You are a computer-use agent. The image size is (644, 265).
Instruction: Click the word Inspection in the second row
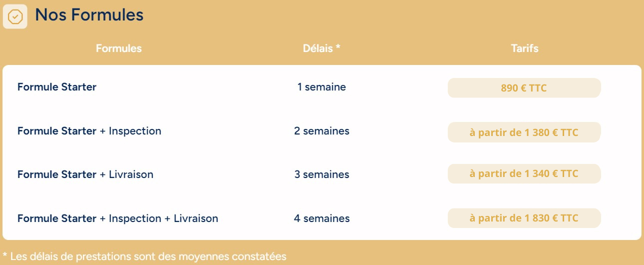coord(135,131)
